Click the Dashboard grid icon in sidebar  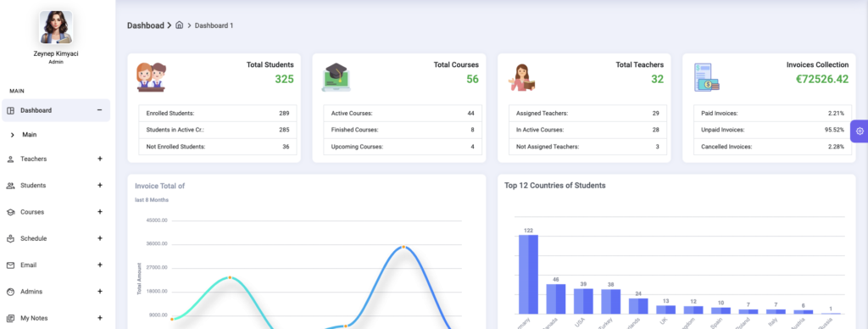coord(10,110)
